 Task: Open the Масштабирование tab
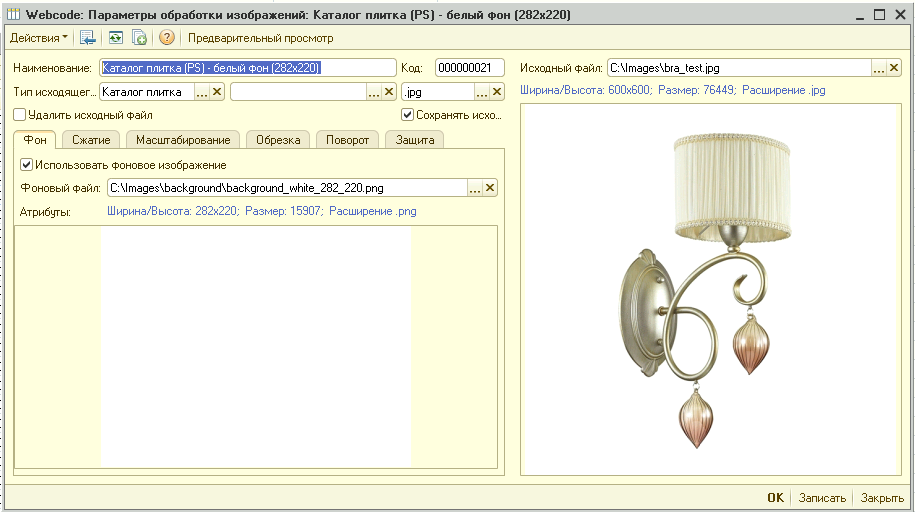(183, 140)
